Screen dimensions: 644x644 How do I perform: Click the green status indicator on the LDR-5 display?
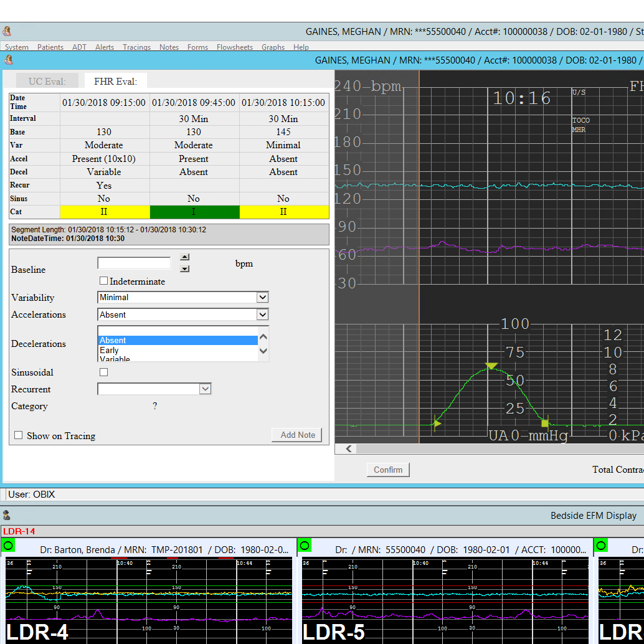click(x=305, y=545)
